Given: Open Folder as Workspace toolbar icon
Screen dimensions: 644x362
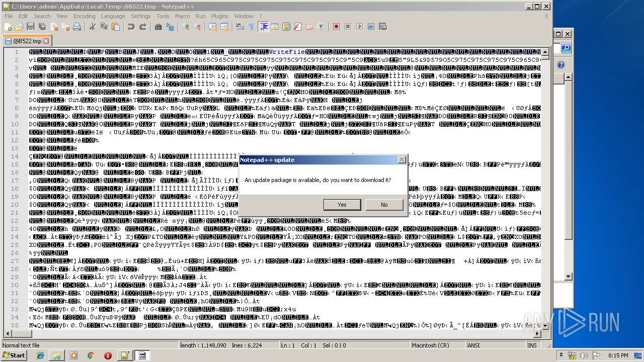Looking at the screenshot, I should click(309, 27).
